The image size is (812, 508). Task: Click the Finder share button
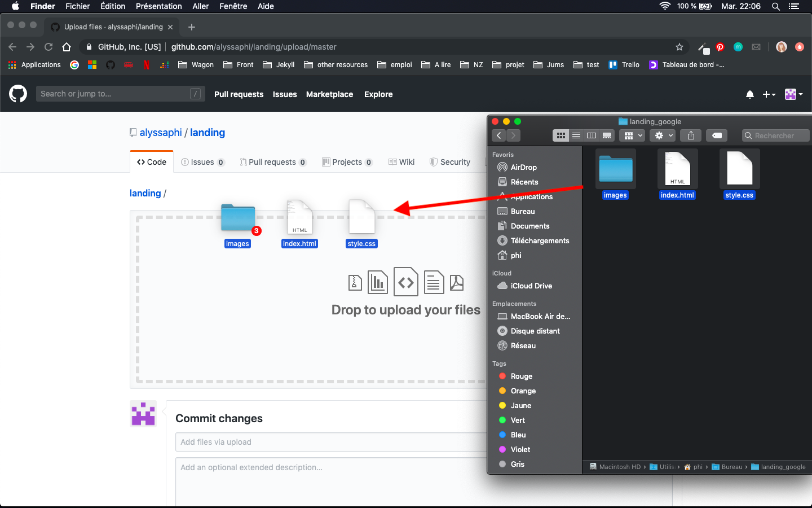[691, 135]
